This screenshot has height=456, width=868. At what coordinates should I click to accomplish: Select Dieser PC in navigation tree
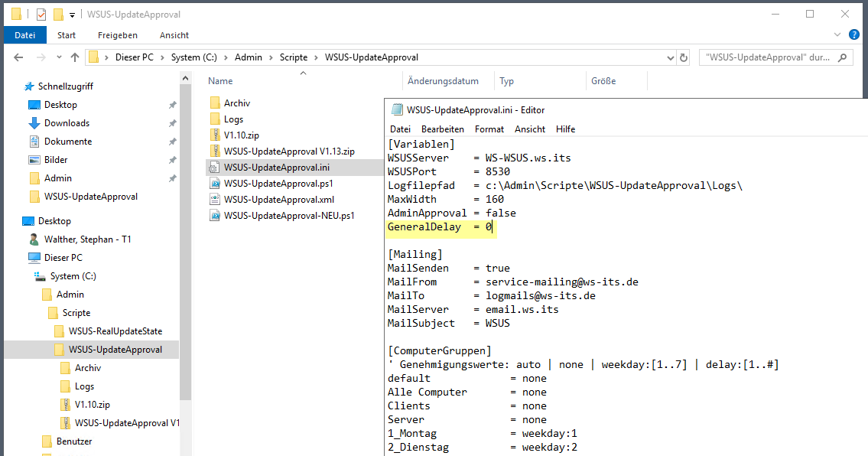tap(63, 258)
